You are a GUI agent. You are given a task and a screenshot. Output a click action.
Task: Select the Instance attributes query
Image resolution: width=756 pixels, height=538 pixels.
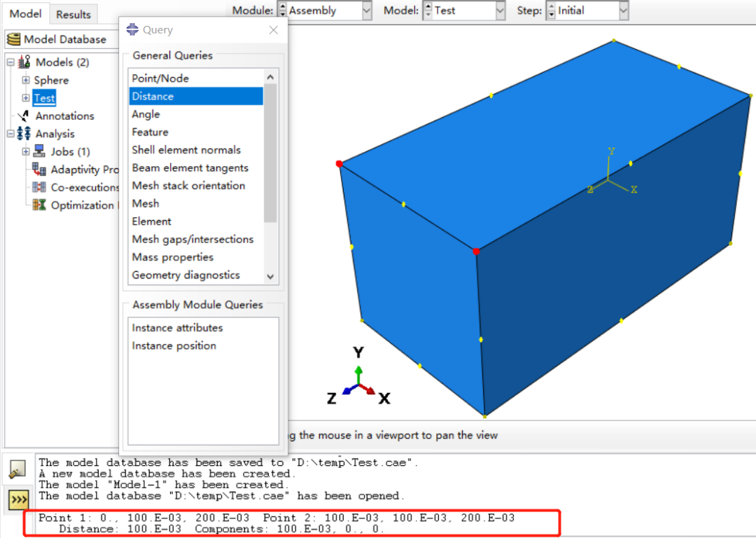click(x=177, y=327)
